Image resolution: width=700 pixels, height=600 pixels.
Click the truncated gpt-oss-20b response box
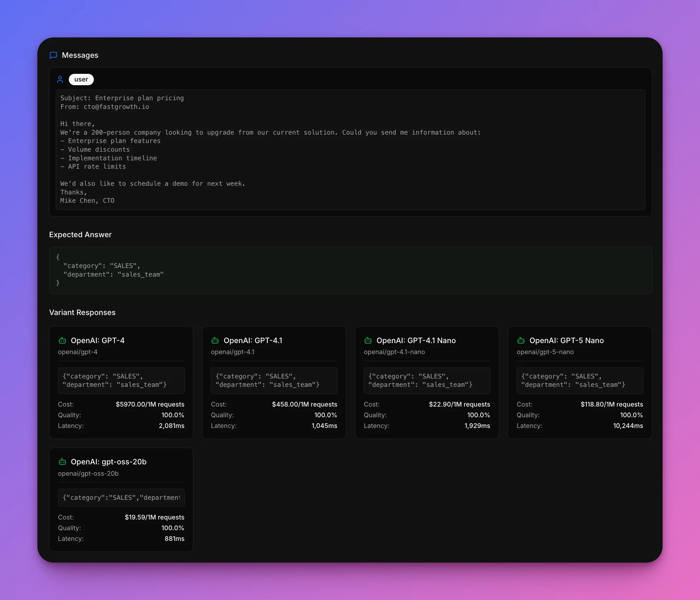click(x=121, y=497)
